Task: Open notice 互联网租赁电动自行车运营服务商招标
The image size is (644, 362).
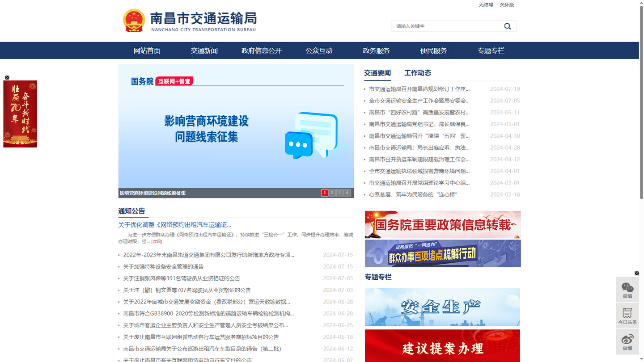Action: coord(201,337)
